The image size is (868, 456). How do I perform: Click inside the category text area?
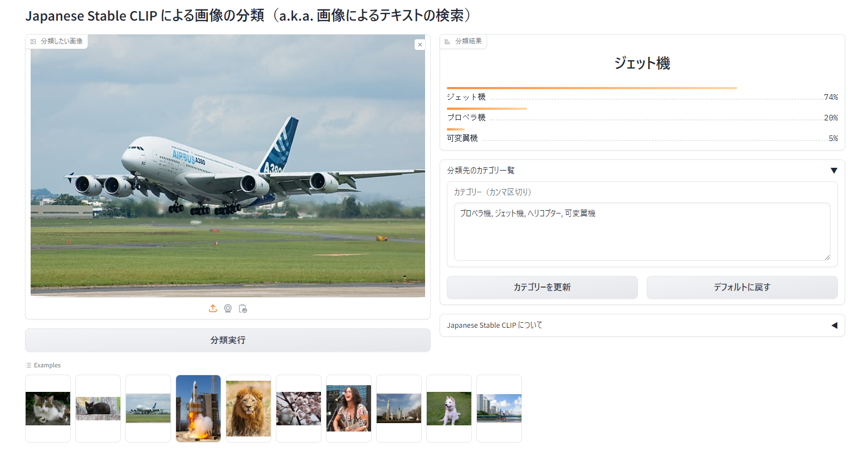pos(642,231)
